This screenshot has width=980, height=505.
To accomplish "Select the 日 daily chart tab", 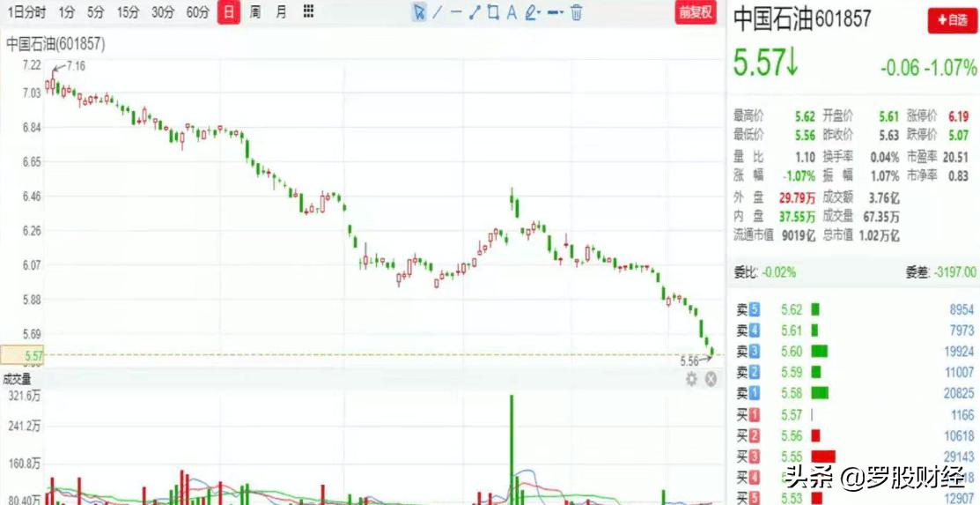I will click(x=229, y=11).
